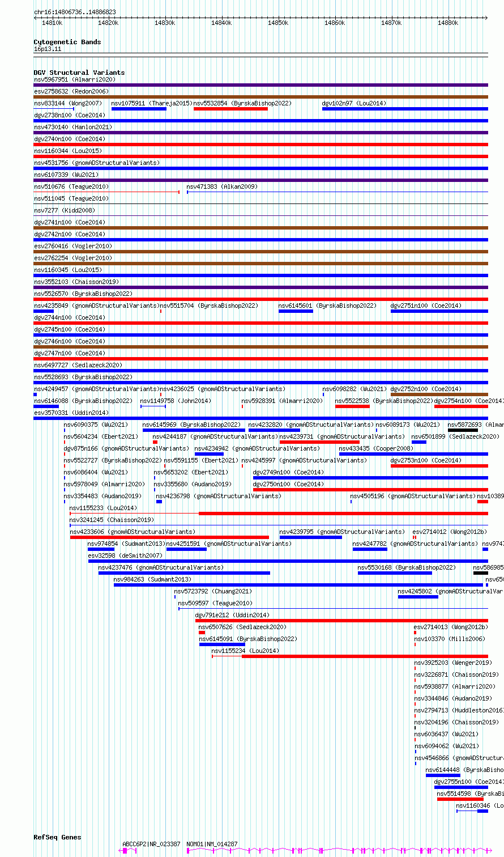Select the nsv6107339 (Wu2021) label
The image size is (504, 857).
(x=66, y=175)
